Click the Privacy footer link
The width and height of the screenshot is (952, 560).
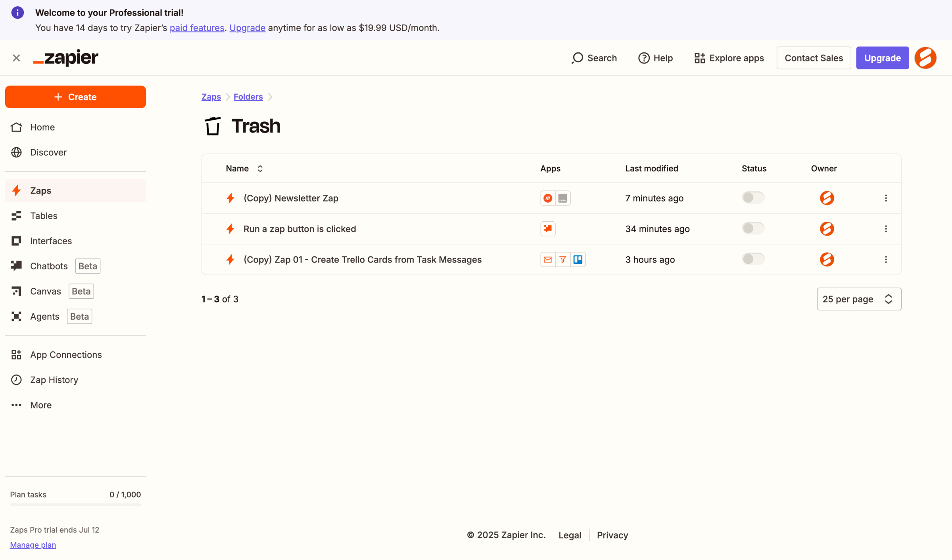point(612,535)
